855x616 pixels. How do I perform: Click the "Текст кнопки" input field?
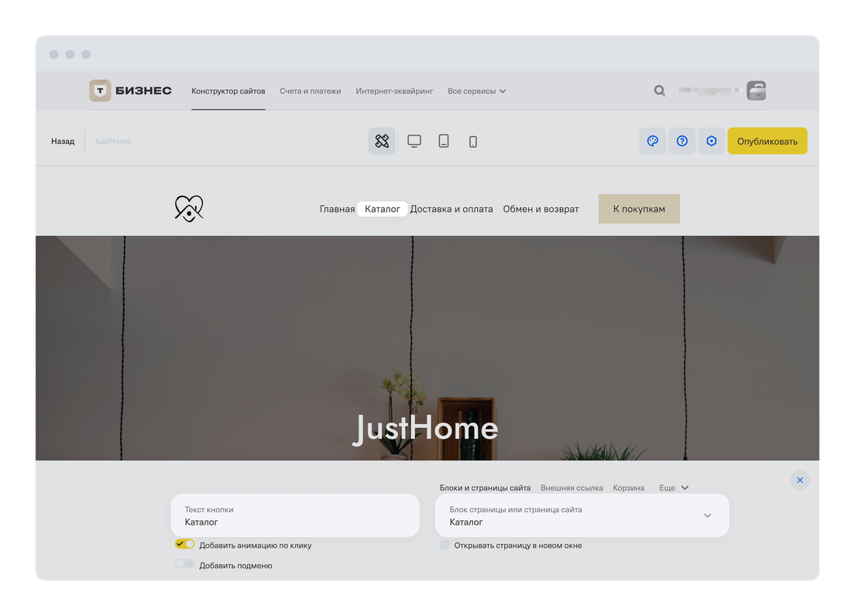click(x=294, y=515)
